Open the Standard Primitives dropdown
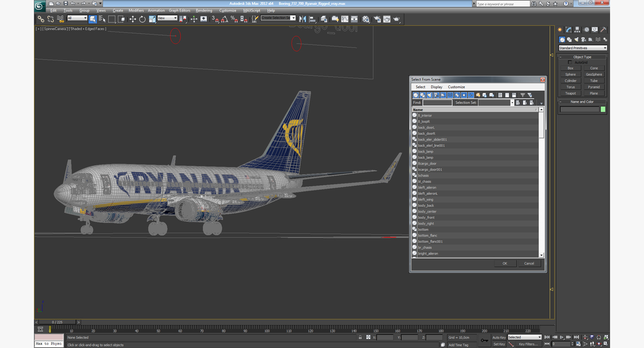The height and width of the screenshot is (348, 644). click(x=583, y=48)
